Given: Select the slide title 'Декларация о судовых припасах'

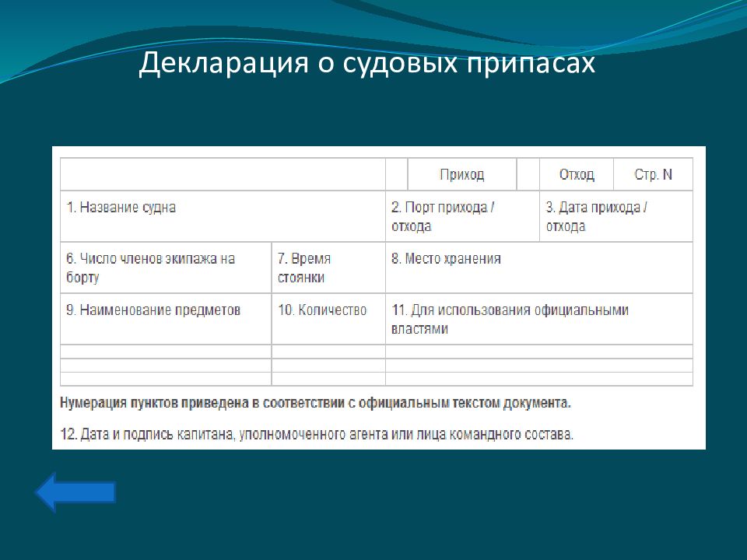Looking at the screenshot, I should tap(366, 63).
